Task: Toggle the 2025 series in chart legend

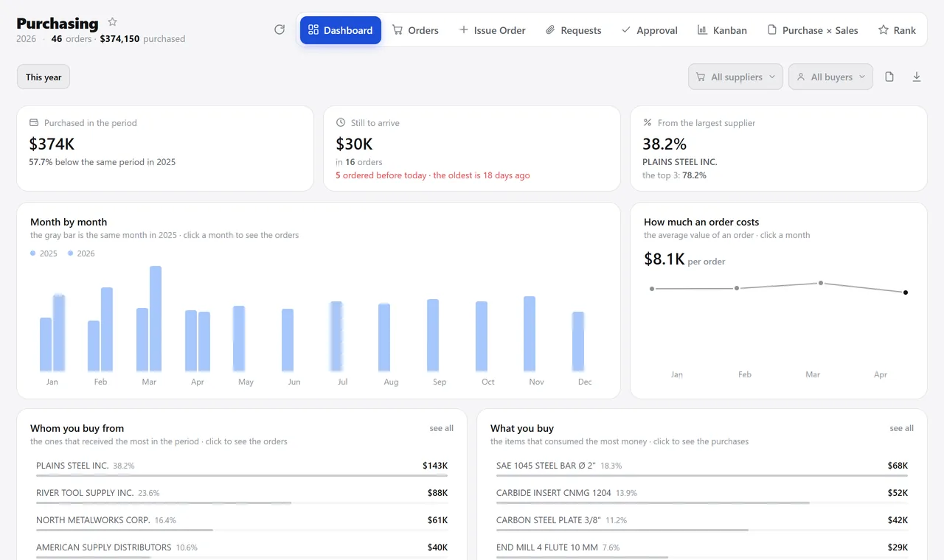Action: coord(44,253)
